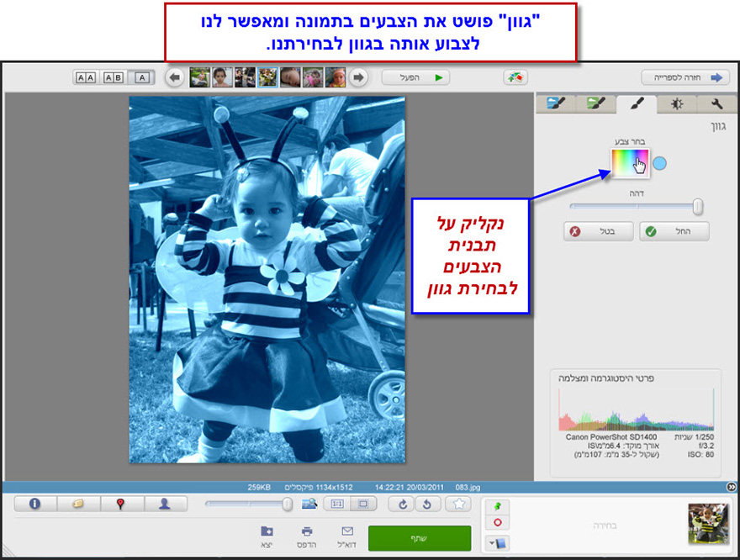This screenshot has width=740, height=560.
Task: Expand the tray options with the small arrow
Action: pyautogui.click(x=733, y=488)
